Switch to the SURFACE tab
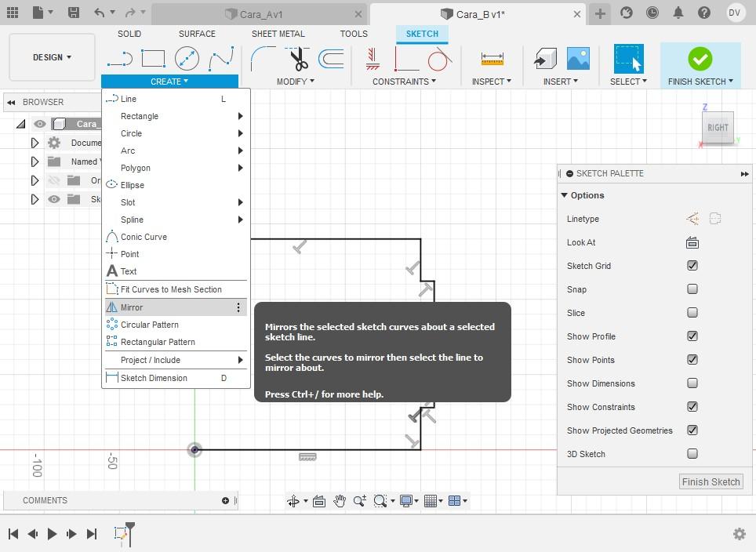756x552 pixels. [x=197, y=34]
